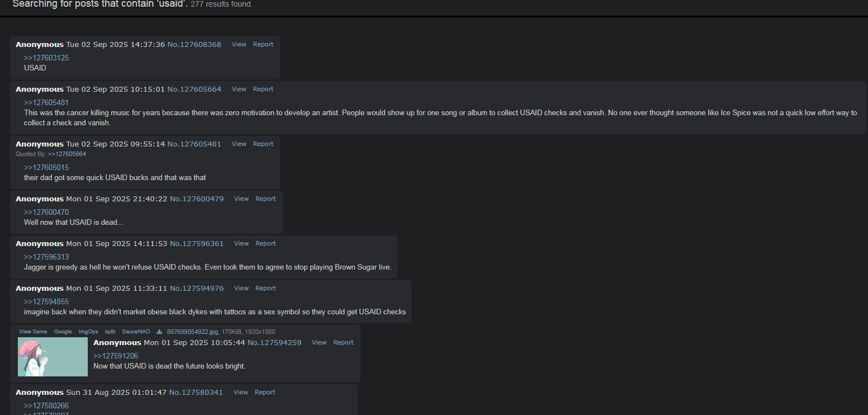This screenshot has width=868, height=415.
Task: View post No.127596361
Action: pos(241,243)
